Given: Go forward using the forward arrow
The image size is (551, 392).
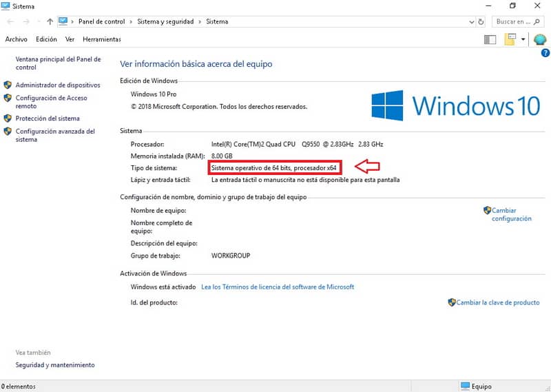Looking at the screenshot, I should click(x=26, y=22).
